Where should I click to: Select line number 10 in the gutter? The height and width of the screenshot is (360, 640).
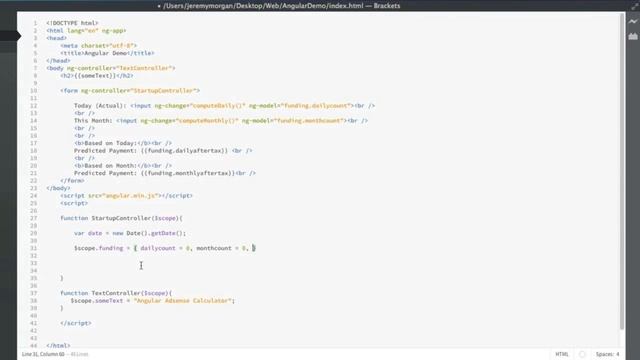[33, 91]
